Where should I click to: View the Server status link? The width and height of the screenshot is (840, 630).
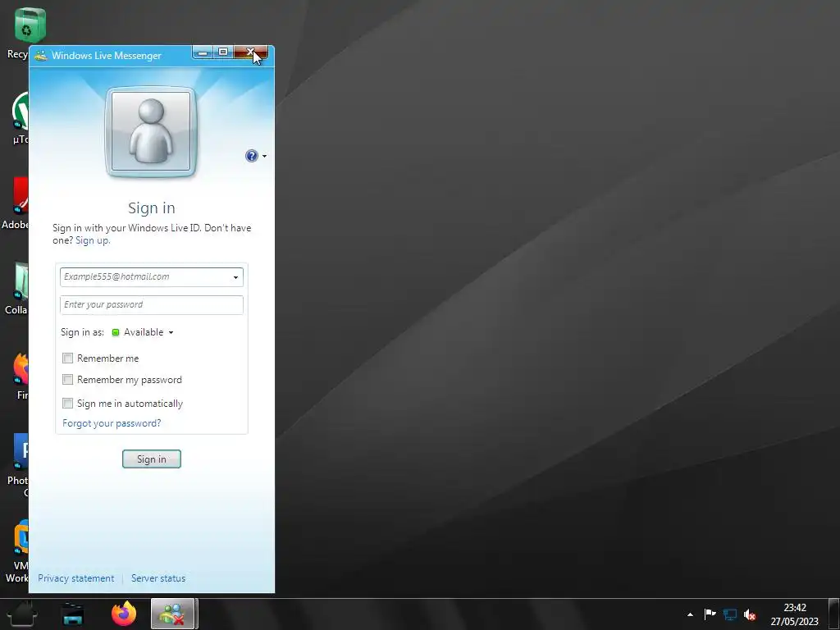[x=158, y=578]
